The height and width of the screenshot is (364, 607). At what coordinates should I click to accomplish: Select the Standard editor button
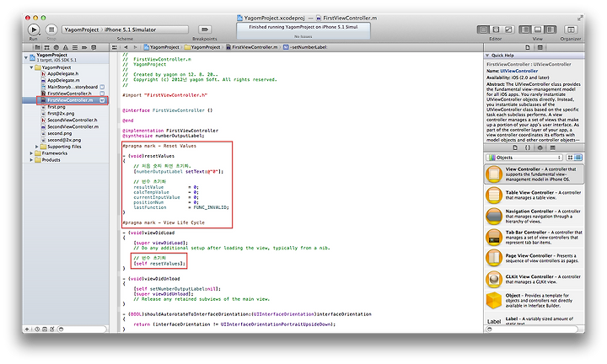483,29
